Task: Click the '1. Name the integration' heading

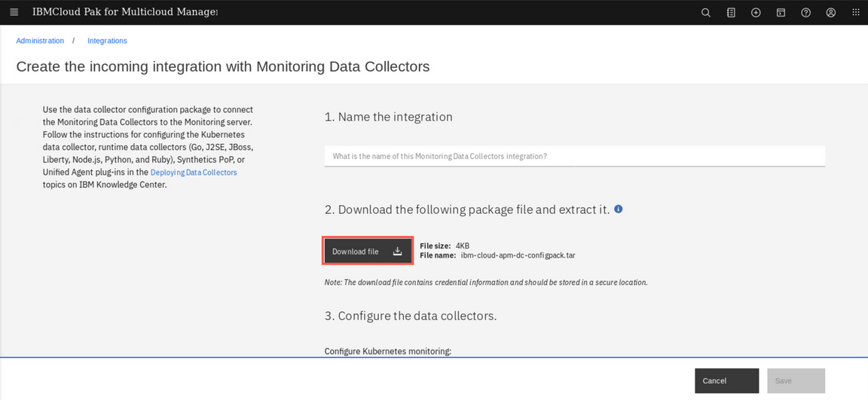Action: pyautogui.click(x=389, y=117)
